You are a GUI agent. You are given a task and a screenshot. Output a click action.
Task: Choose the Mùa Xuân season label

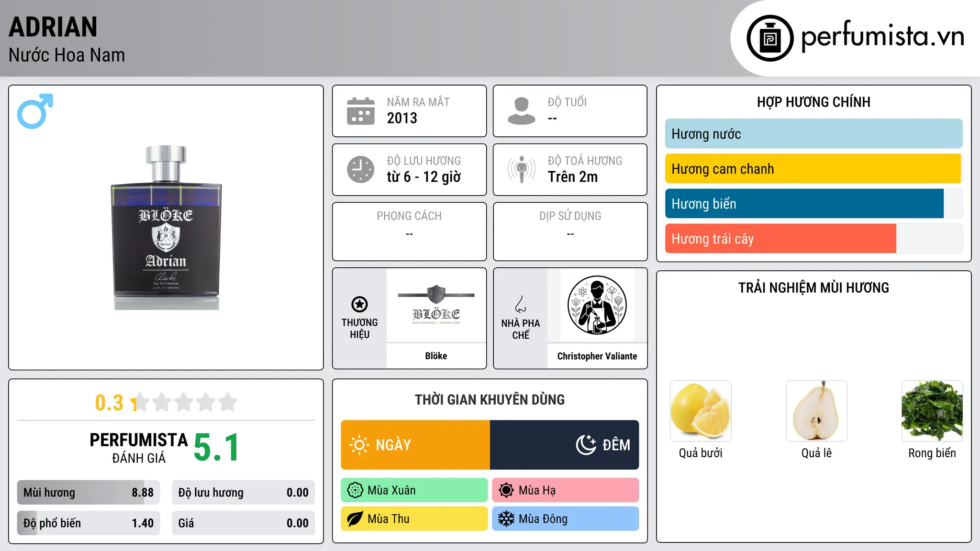(391, 490)
